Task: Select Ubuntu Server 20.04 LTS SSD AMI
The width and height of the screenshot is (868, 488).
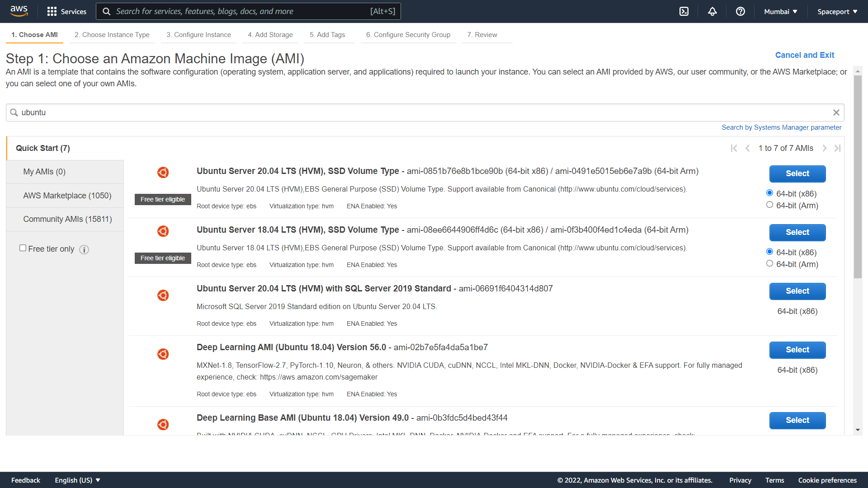Action: [x=797, y=174]
